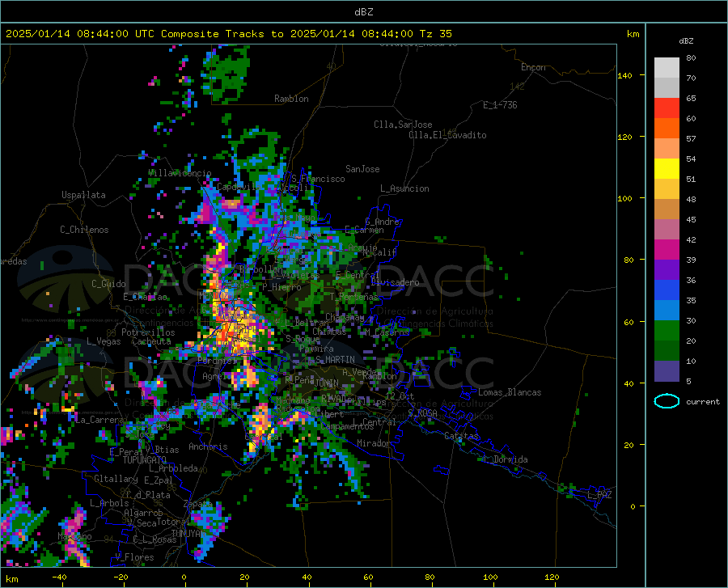The height and width of the screenshot is (588, 728).
Task: Click the 'Potrerillos' map label
Action: coord(148,332)
